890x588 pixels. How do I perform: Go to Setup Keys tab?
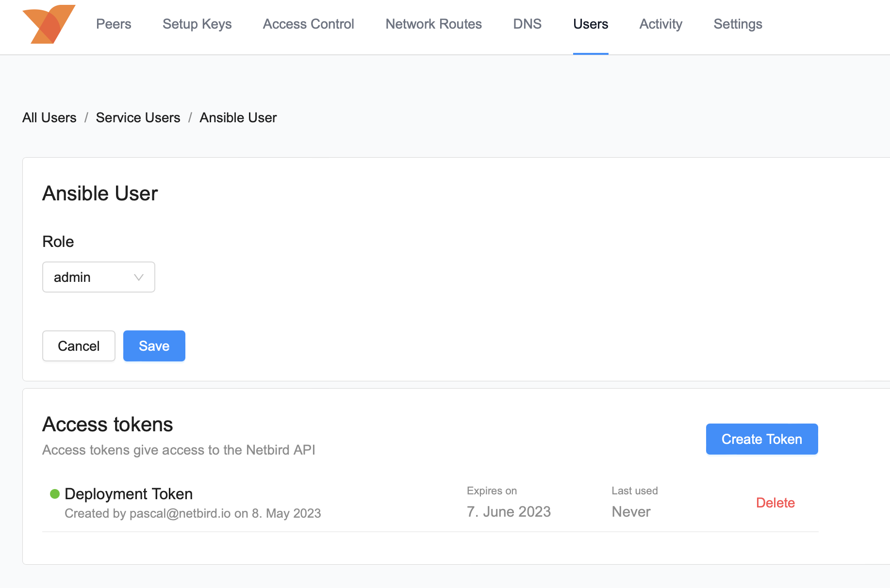[x=197, y=24]
